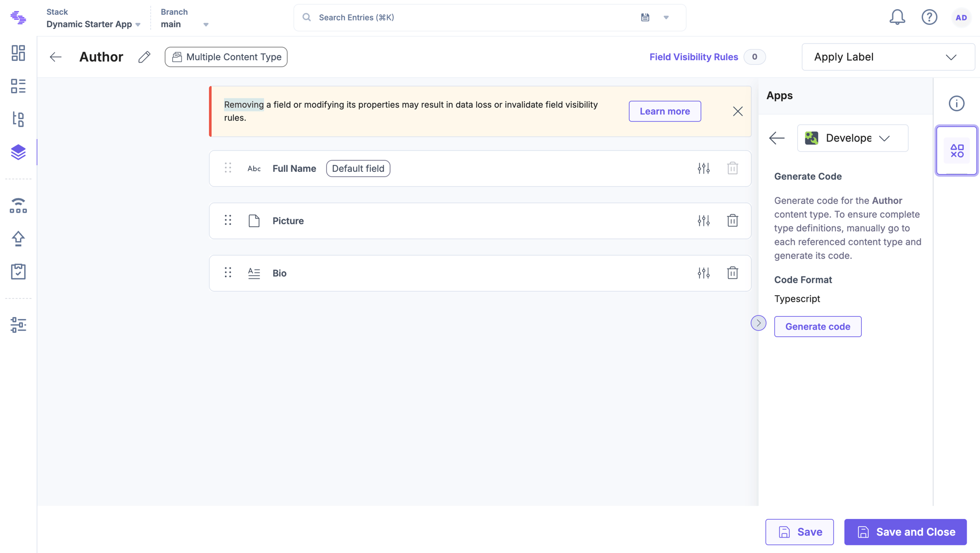Open Content Models layers icon

tap(18, 152)
